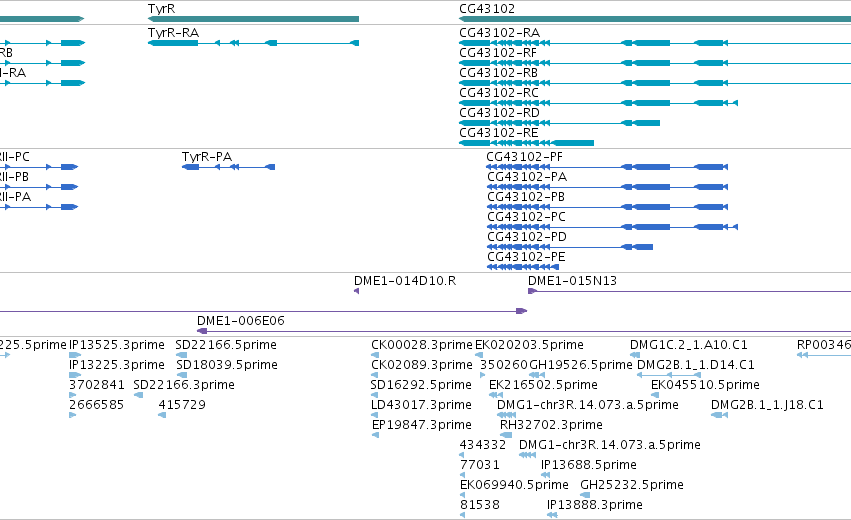Viewport: 851px width, 520px height.
Task: Click the DME1-006E06 start arrow glyph
Action: pyautogui.click(x=202, y=331)
